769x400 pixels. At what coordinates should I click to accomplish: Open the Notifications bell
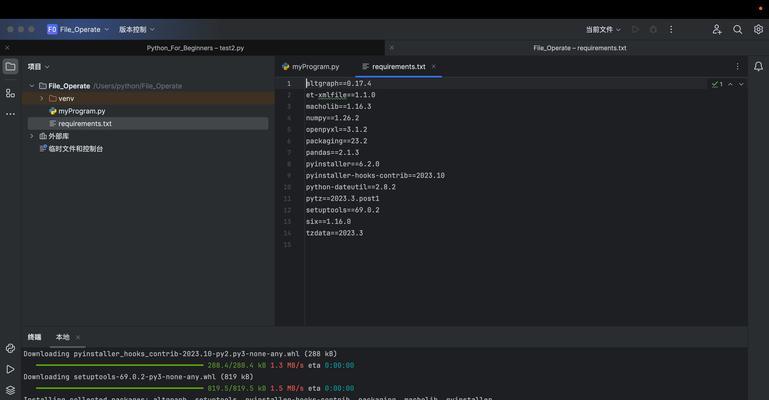pyautogui.click(x=758, y=67)
